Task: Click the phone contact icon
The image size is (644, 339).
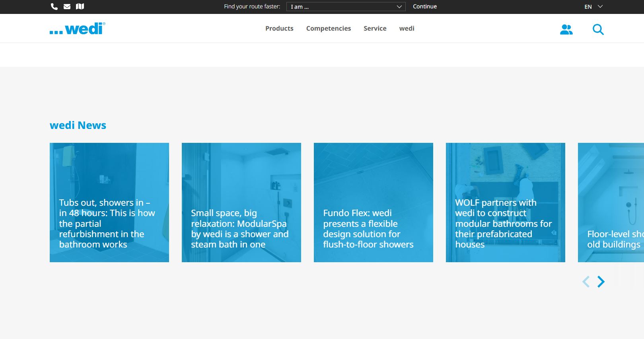Action: 54,6
